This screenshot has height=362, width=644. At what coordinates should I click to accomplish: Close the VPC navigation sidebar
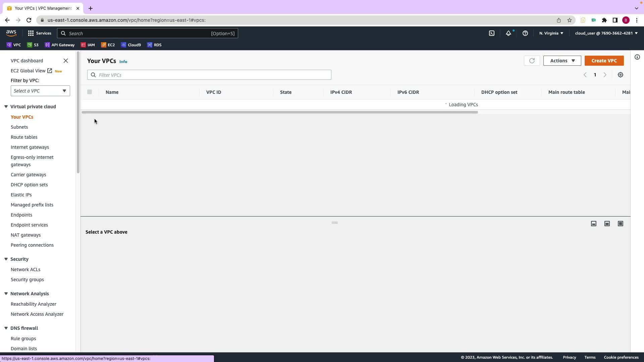click(66, 61)
